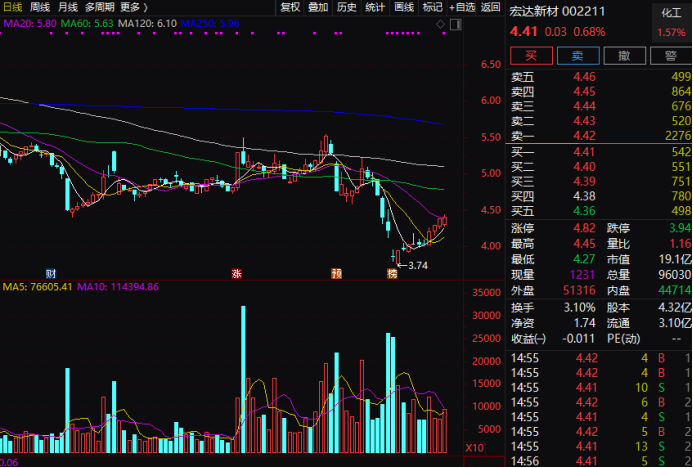
Task: Open the 画线 drawing tools menu
Action: point(404,7)
